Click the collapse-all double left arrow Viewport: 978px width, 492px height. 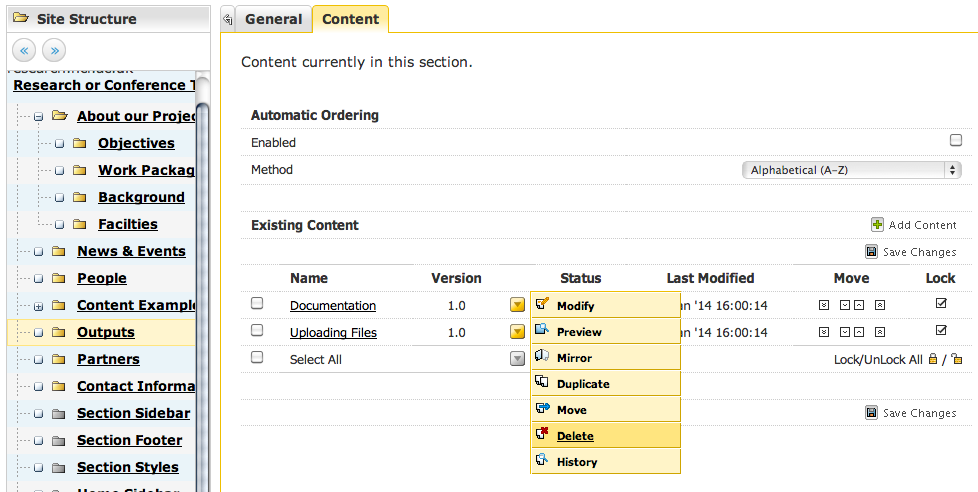(25, 49)
